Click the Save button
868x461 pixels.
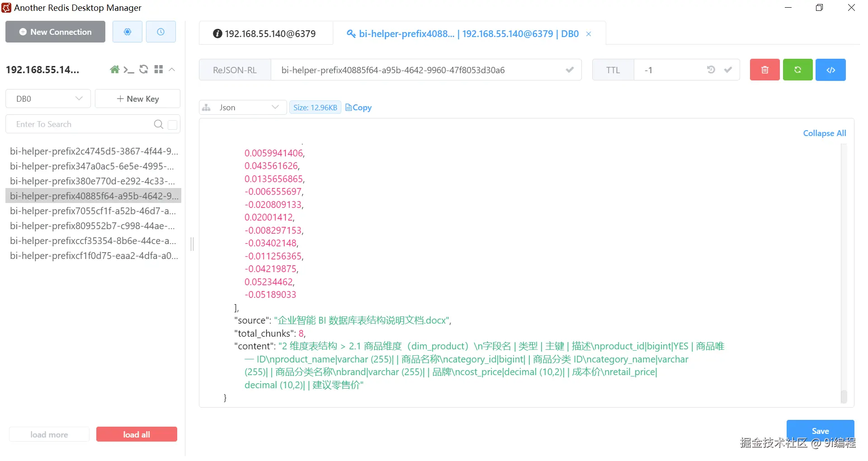(x=820, y=431)
